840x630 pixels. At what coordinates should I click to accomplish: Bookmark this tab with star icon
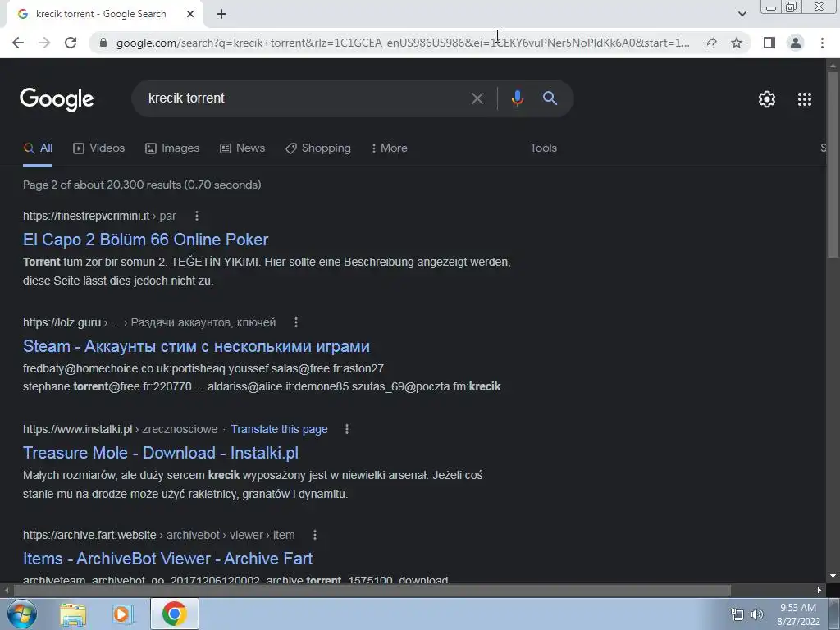[737, 43]
